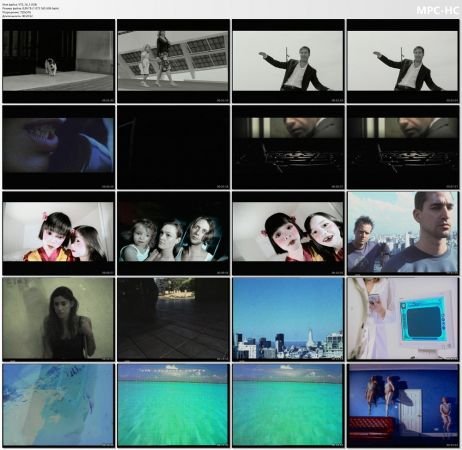Select thumbnail of two men over city skyline
462x450 pixels.
coord(403,233)
